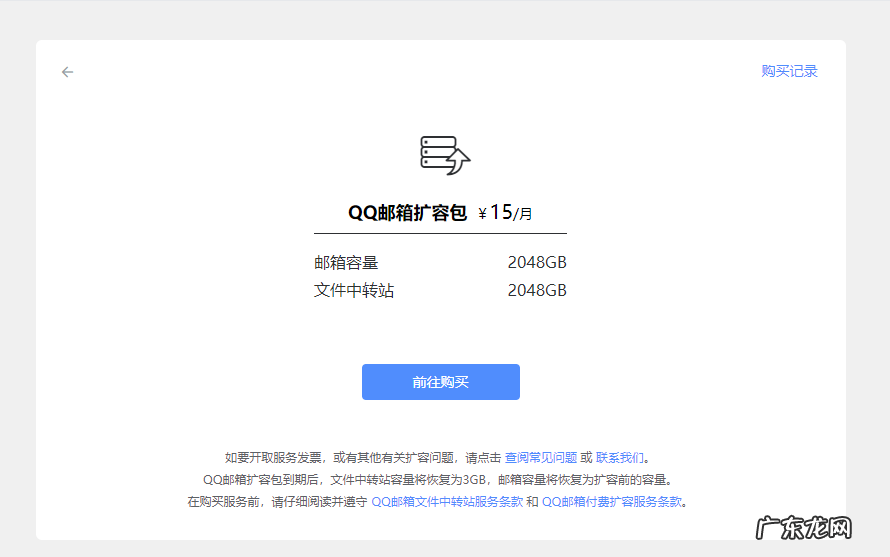Click the divider line under the heading
This screenshot has width=890, height=557.
[x=440, y=233]
